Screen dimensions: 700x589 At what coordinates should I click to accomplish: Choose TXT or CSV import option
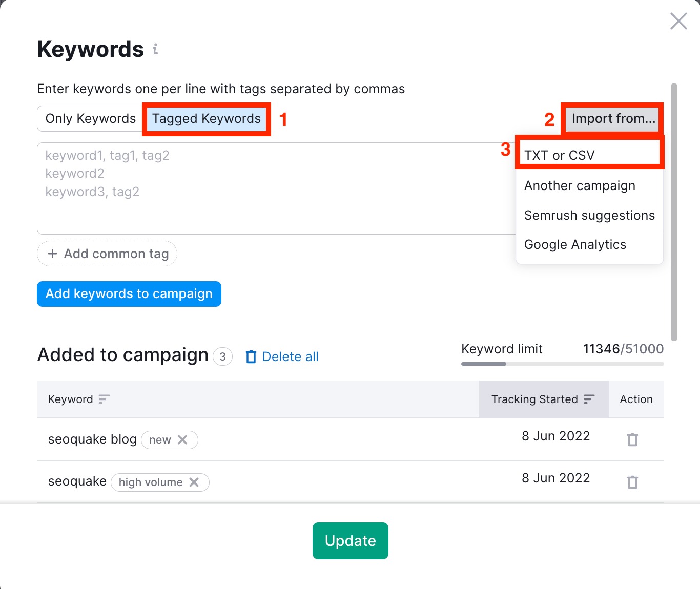[559, 154]
